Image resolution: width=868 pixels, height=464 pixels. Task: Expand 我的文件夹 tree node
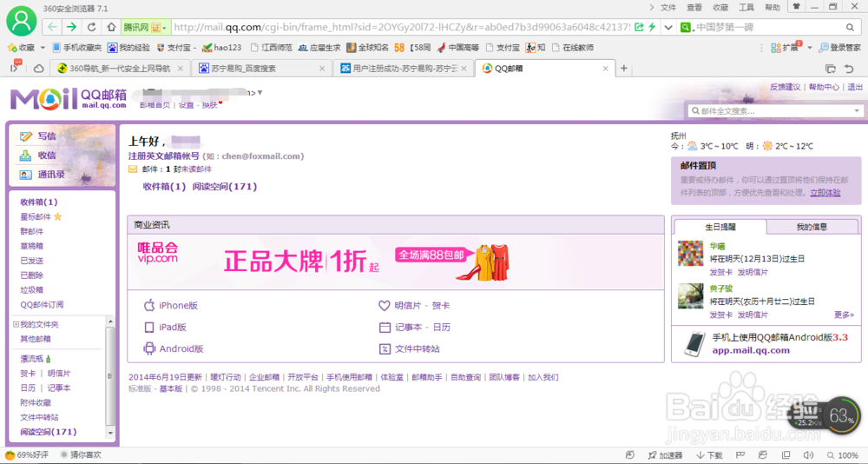[x=16, y=324]
